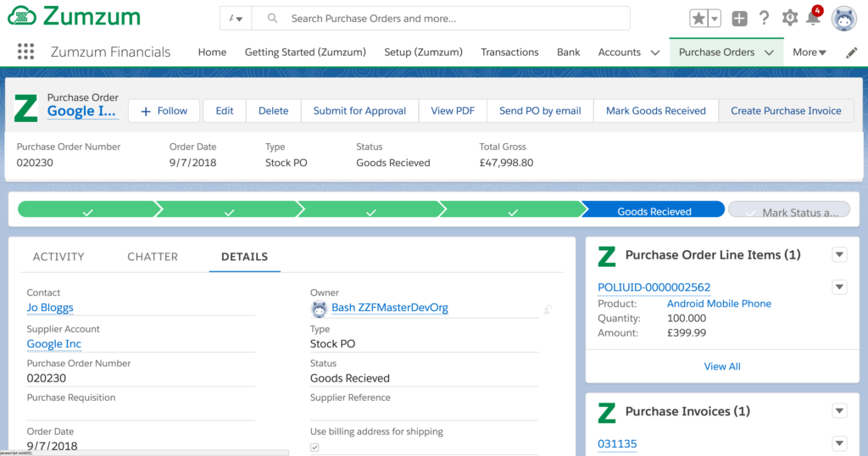Toggle the Use billing address checkbox
The height and width of the screenshot is (456, 868).
(314, 448)
